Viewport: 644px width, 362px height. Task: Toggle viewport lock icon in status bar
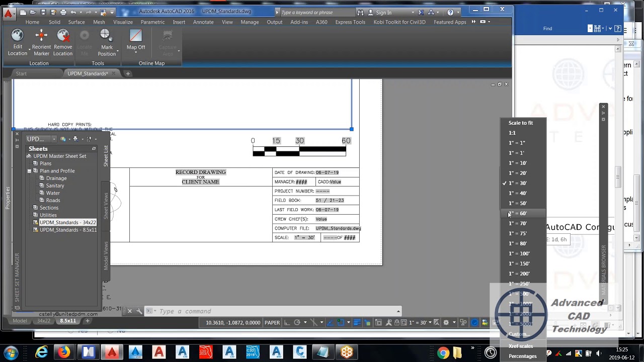[396, 322]
